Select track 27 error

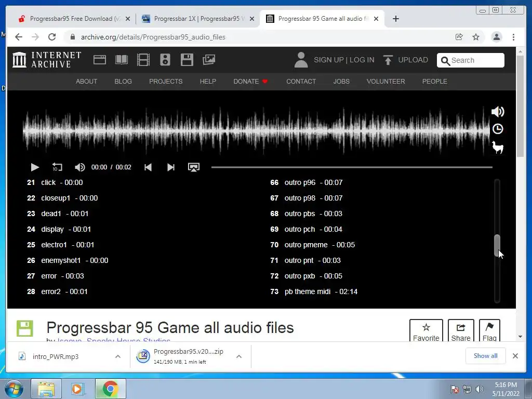point(55,276)
